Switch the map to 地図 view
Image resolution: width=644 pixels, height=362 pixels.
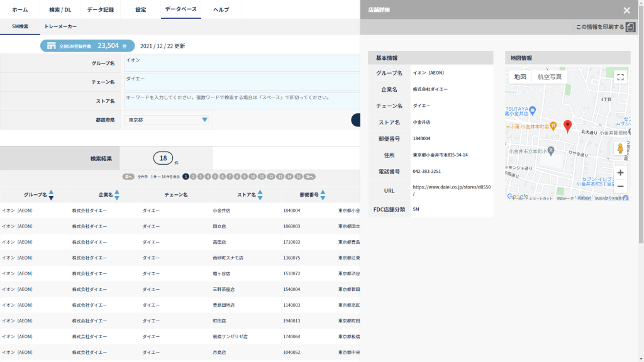(520, 77)
